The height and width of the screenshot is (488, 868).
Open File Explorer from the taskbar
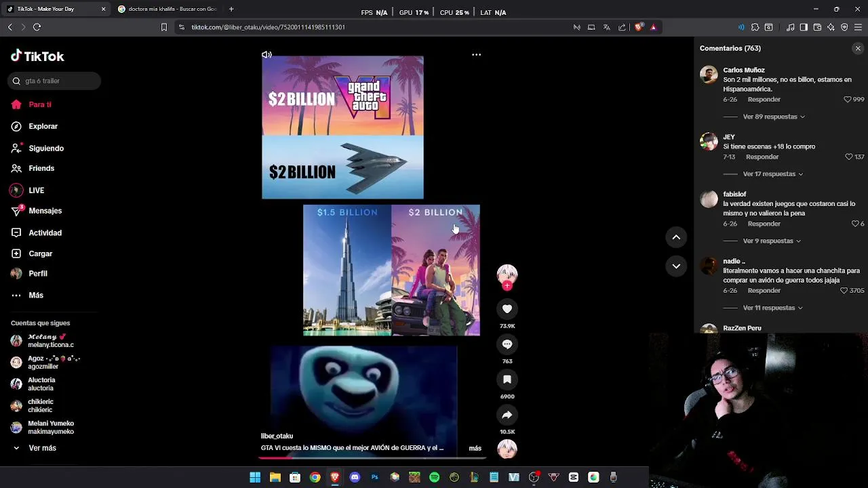[x=275, y=478]
